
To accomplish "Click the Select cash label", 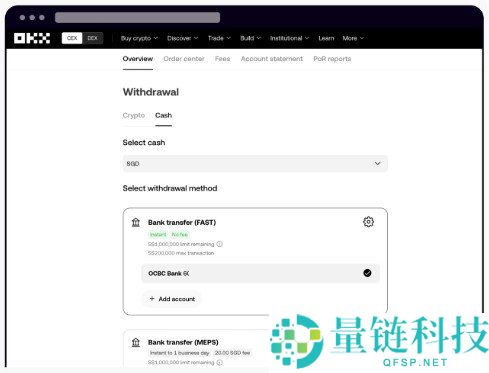I will click(x=144, y=143).
